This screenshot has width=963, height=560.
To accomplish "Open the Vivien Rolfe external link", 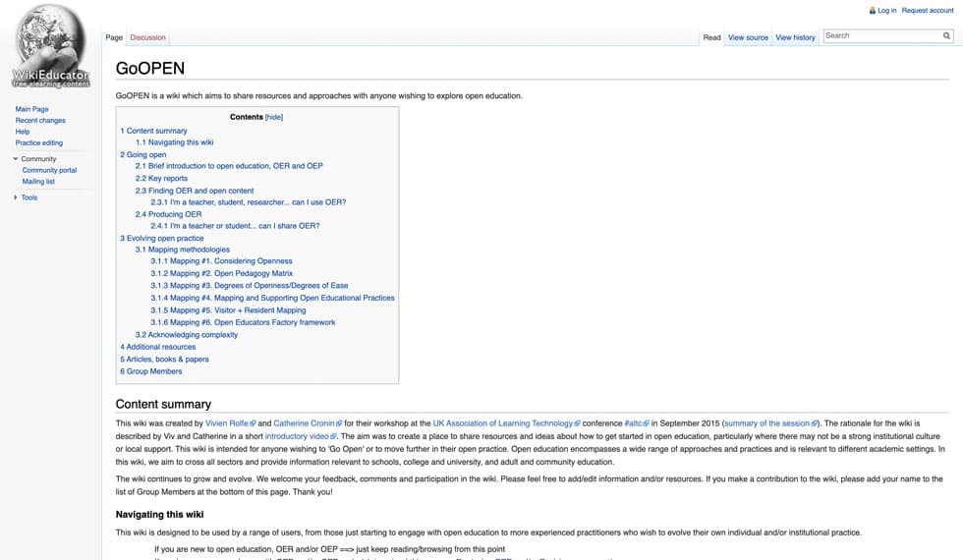I will (x=230, y=423).
